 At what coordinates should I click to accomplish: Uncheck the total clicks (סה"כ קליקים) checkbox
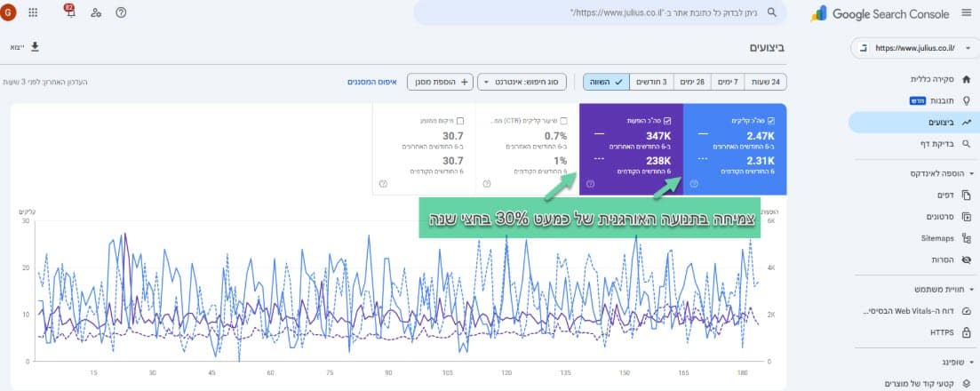click(770, 120)
